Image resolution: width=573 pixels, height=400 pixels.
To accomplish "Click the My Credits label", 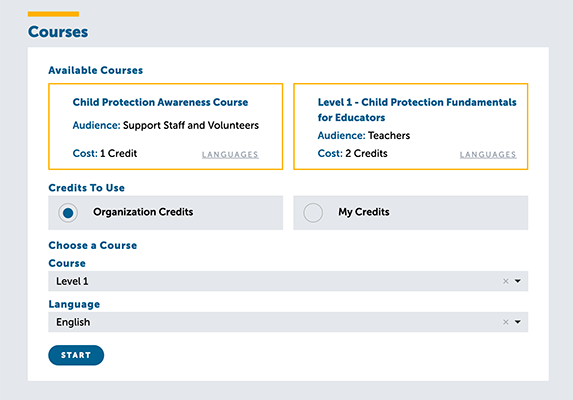I will point(364,212).
